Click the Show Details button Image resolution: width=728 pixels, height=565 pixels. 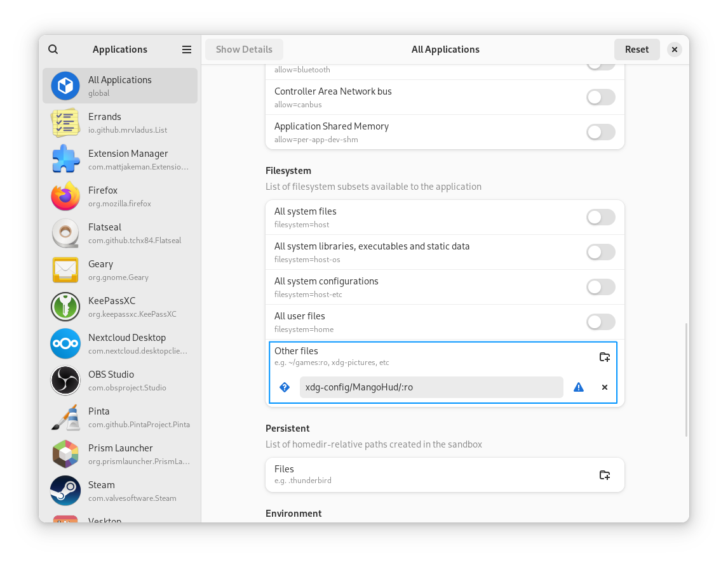[244, 50]
